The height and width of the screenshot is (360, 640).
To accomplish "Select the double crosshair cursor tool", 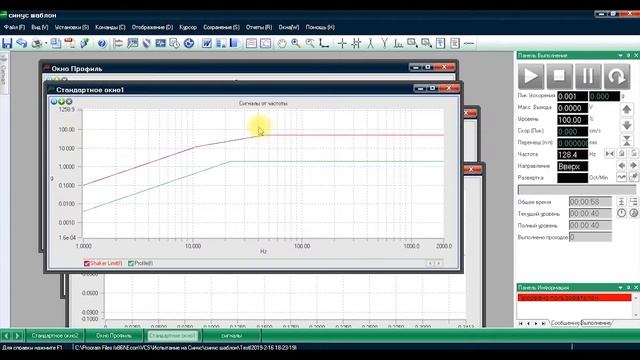I will (x=356, y=43).
